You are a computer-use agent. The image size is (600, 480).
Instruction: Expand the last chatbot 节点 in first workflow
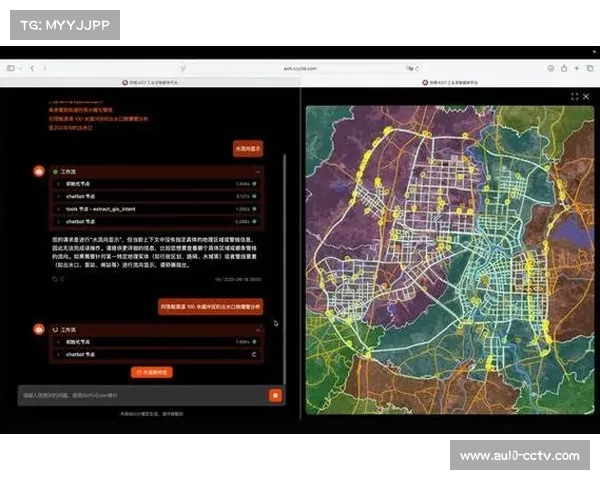(x=157, y=222)
